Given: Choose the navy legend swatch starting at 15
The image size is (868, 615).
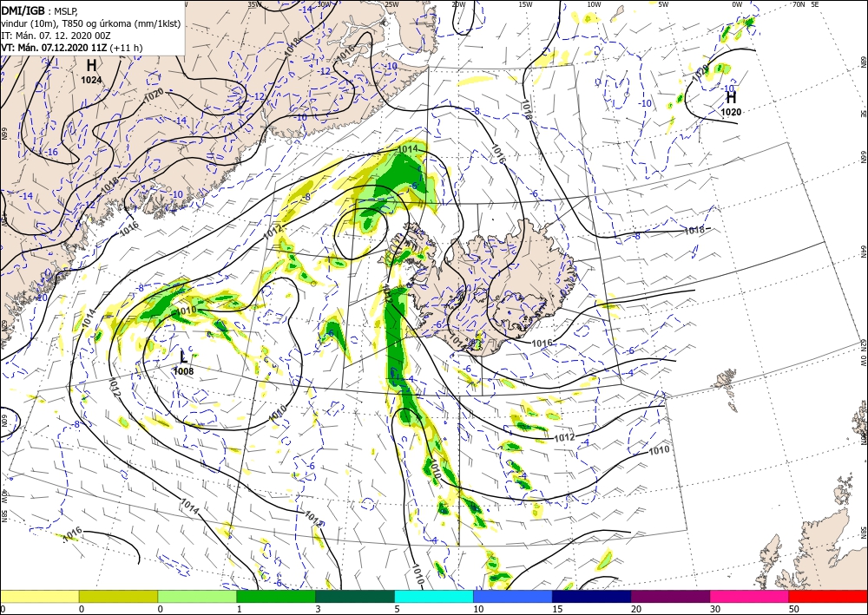Looking at the screenshot, I should click(592, 596).
